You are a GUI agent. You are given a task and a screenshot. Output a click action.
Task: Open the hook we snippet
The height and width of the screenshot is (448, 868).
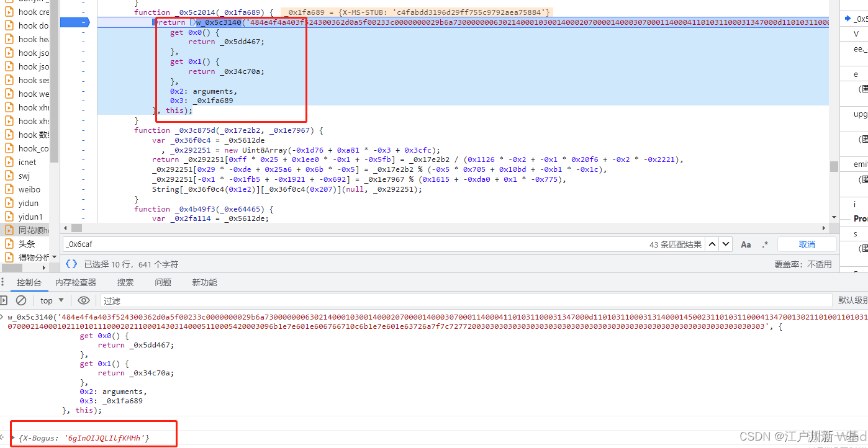(x=34, y=94)
